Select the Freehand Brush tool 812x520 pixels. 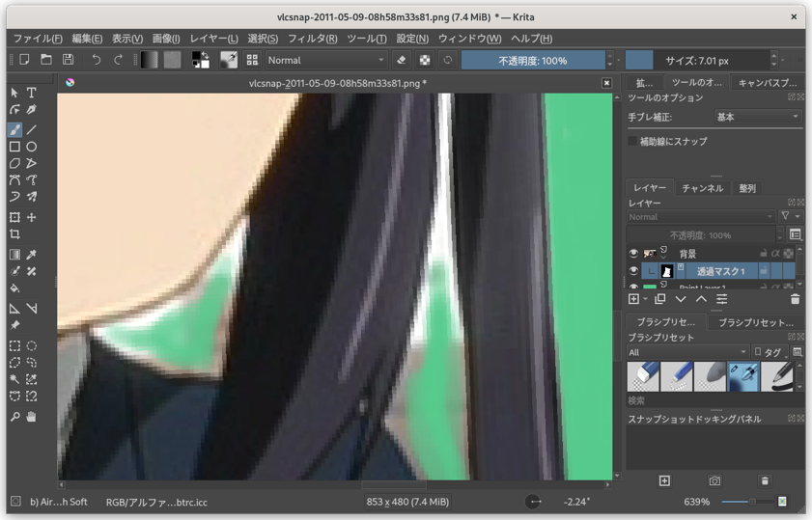15,130
